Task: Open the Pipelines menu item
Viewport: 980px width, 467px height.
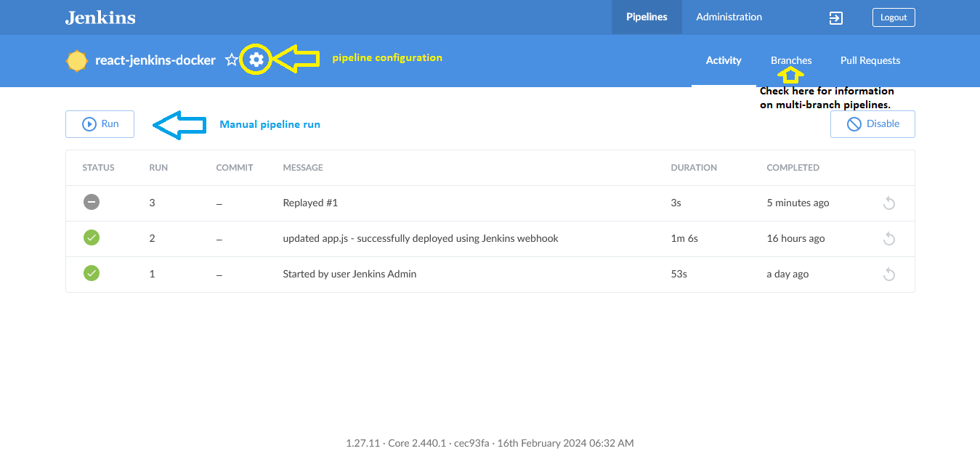Action: point(647,17)
